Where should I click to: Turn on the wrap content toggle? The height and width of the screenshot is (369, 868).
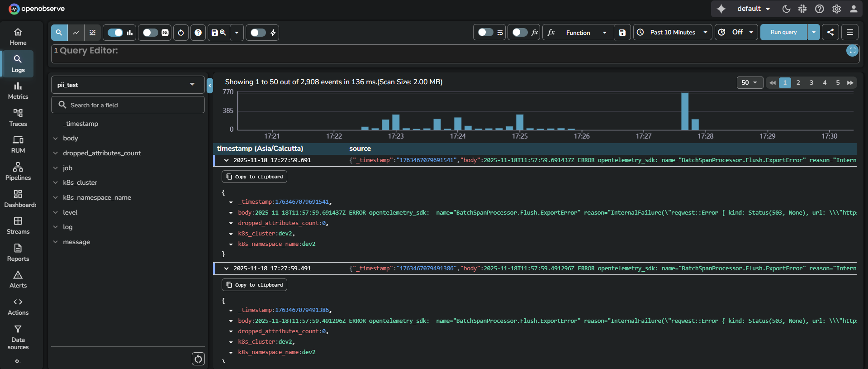point(485,33)
